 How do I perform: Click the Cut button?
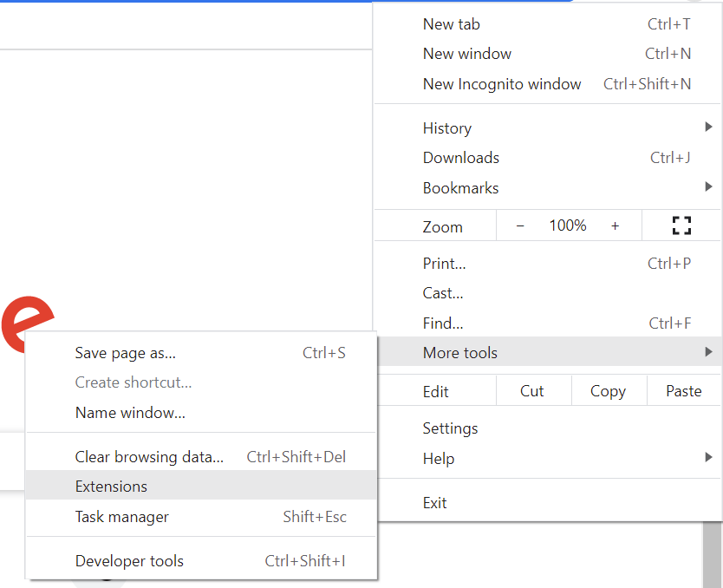point(532,391)
